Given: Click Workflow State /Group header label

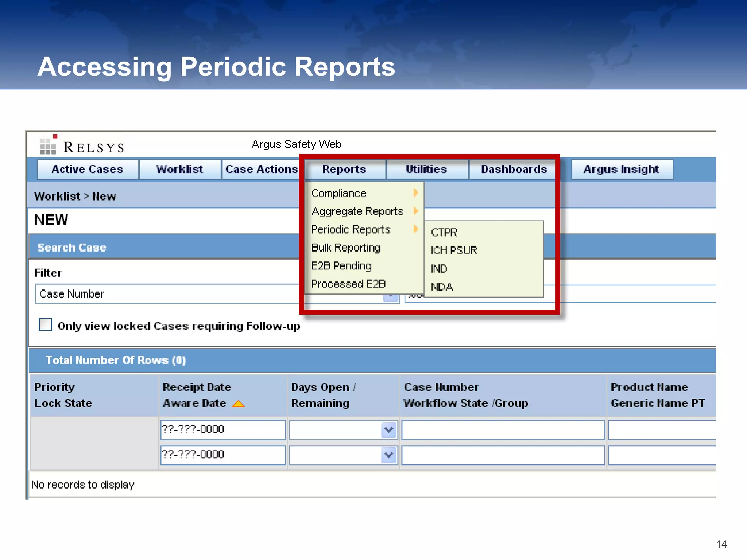Looking at the screenshot, I should tap(466, 403).
